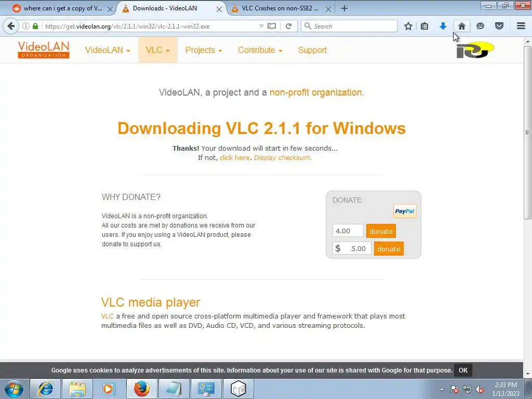Screen dimensions: 532x399
Task: Follow the 'non-profit organization' link
Action: coord(315,92)
